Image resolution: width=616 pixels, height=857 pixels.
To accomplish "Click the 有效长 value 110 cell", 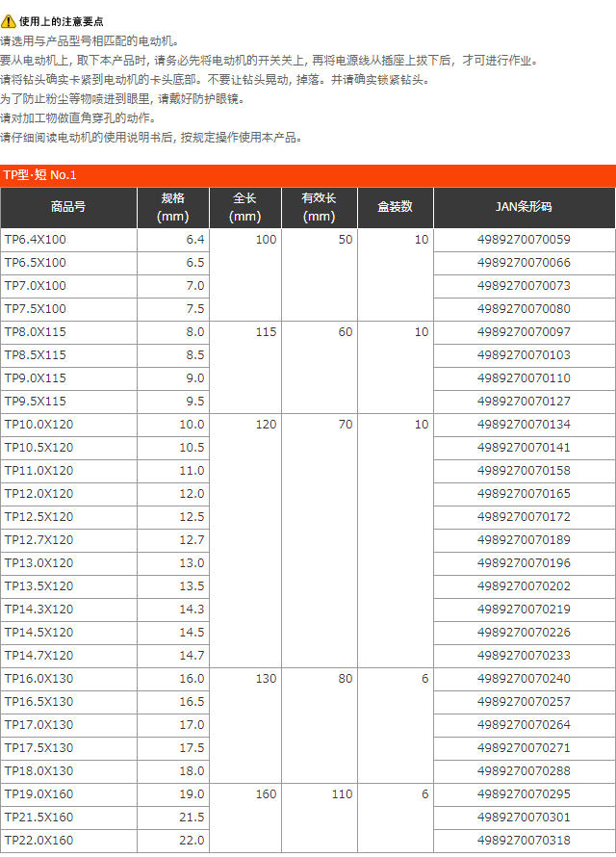I will [x=339, y=794].
